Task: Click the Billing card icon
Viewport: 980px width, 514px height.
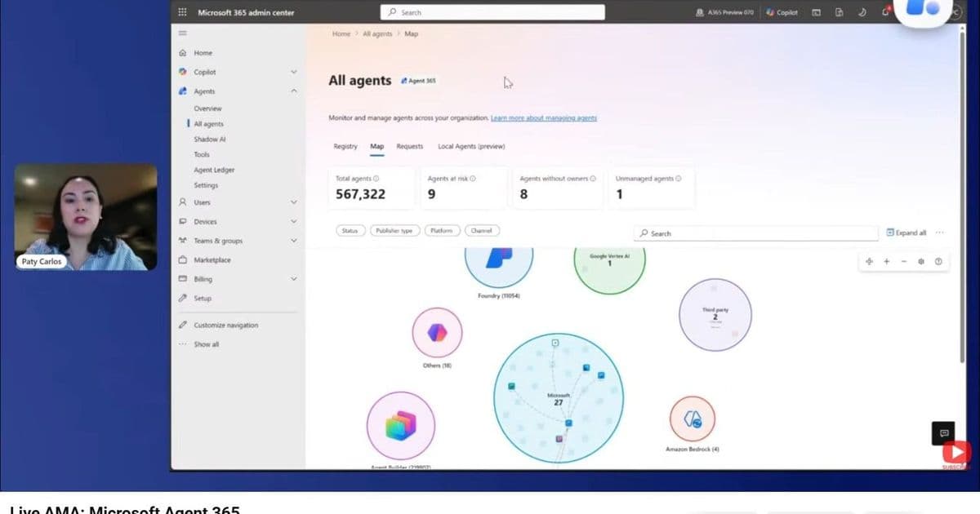Action: point(182,279)
